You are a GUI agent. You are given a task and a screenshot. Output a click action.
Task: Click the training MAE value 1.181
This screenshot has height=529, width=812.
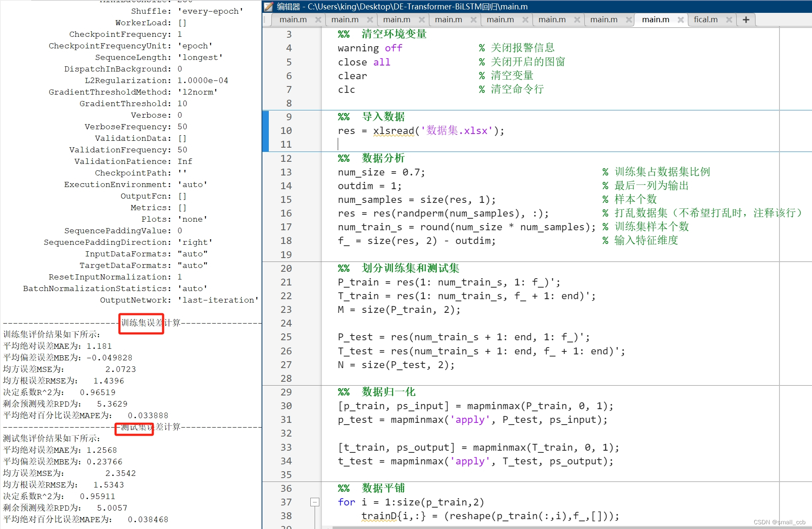[99, 346]
